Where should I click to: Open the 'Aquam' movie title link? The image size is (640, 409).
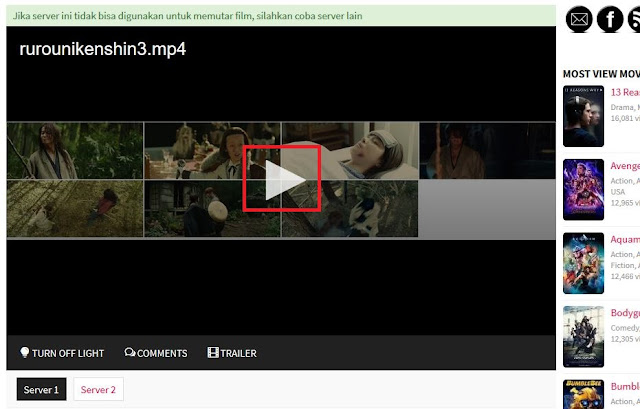point(625,239)
